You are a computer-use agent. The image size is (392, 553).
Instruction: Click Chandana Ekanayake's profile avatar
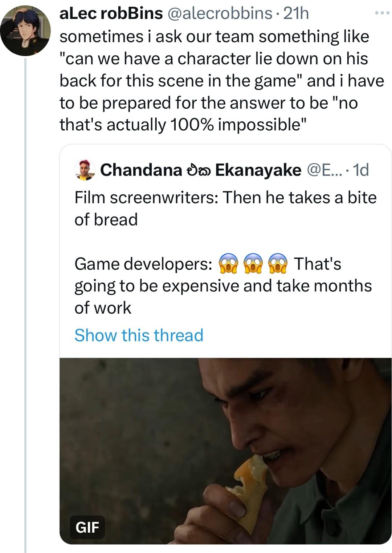click(x=84, y=170)
